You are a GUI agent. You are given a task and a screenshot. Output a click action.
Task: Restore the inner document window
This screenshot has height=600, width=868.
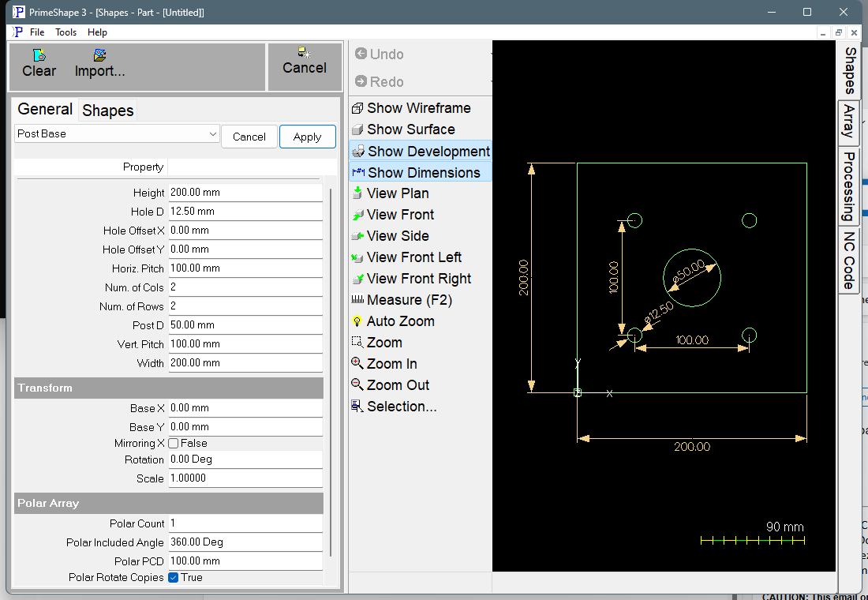tap(838, 32)
